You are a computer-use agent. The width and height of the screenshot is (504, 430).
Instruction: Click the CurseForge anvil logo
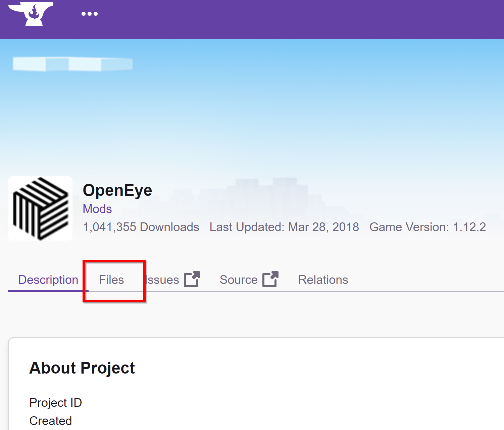pos(31,14)
